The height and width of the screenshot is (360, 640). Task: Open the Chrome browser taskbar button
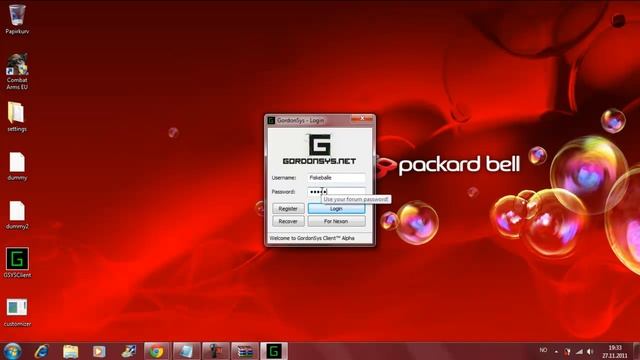point(156,351)
